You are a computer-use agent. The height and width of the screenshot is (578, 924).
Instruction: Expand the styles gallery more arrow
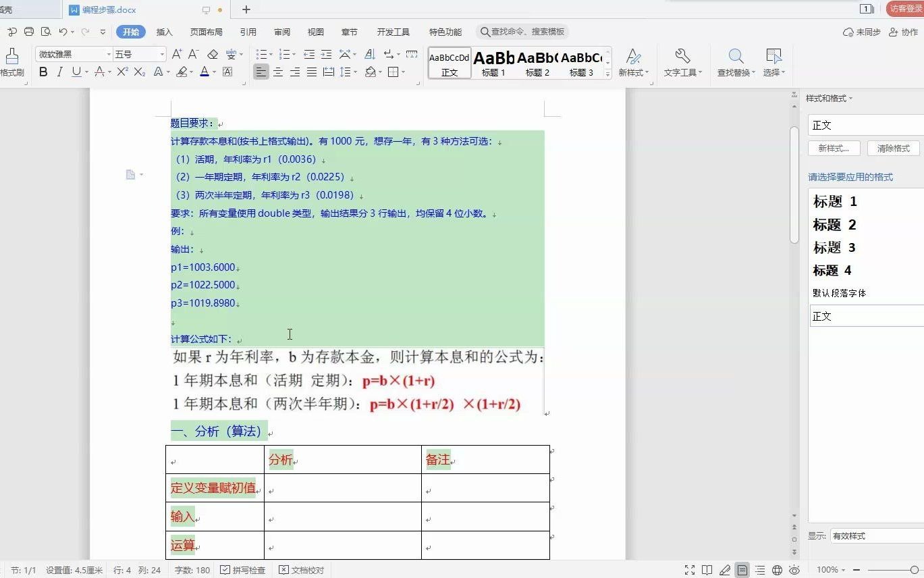[607, 73]
